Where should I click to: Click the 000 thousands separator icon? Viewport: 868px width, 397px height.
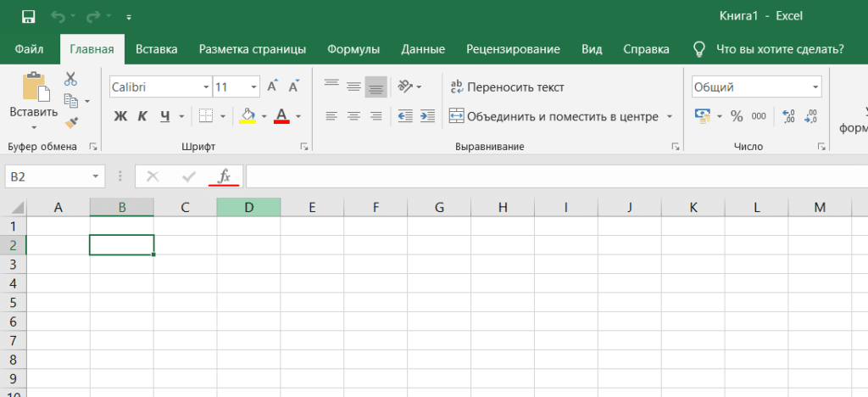[x=759, y=116]
